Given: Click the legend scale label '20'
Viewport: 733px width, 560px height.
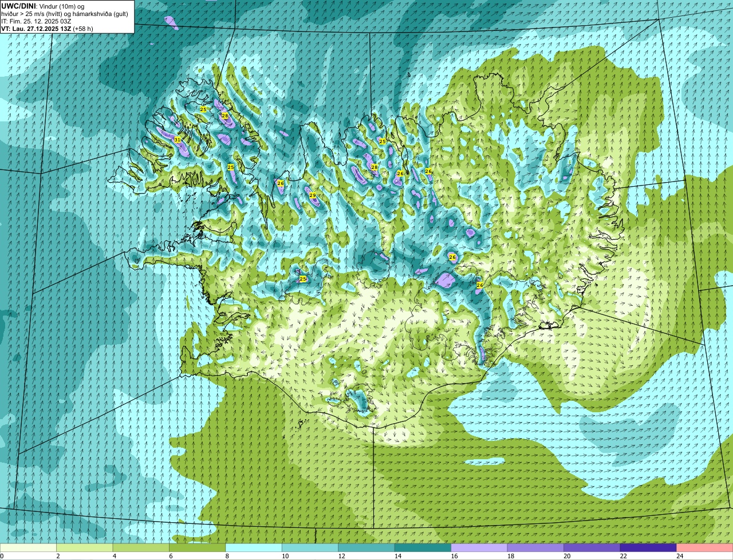Looking at the screenshot, I should (x=567, y=555).
